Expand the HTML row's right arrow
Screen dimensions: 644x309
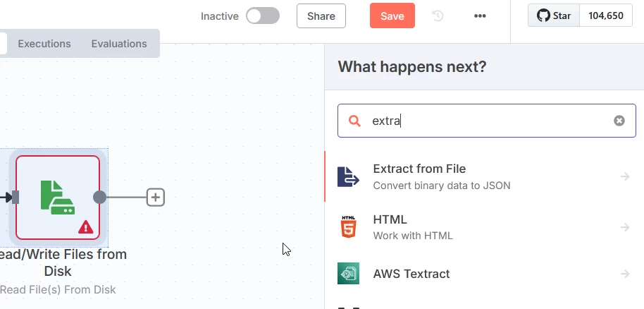click(x=625, y=227)
